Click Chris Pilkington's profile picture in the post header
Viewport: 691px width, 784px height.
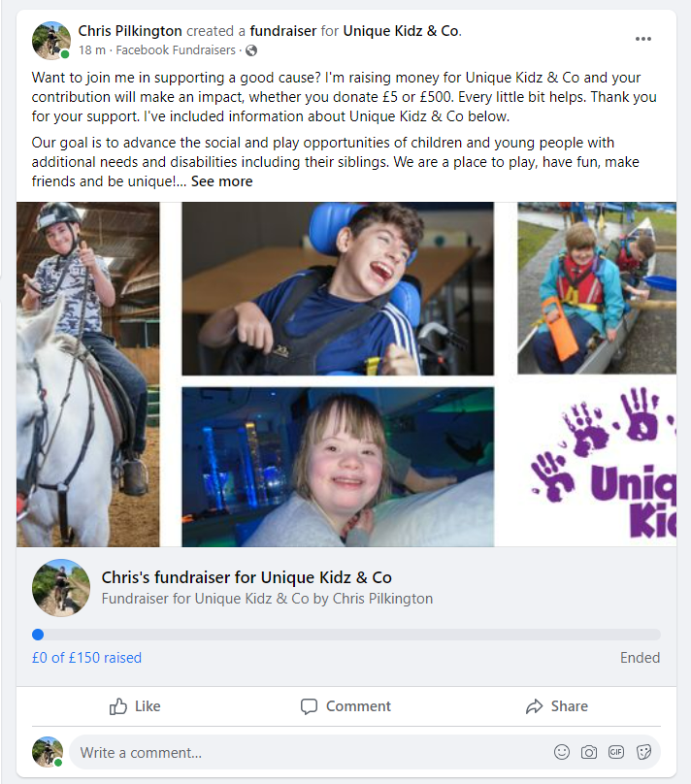(x=51, y=40)
